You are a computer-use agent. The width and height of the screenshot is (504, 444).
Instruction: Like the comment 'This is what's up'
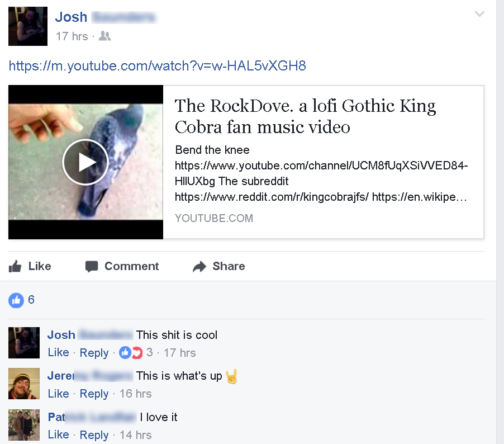[58, 394]
